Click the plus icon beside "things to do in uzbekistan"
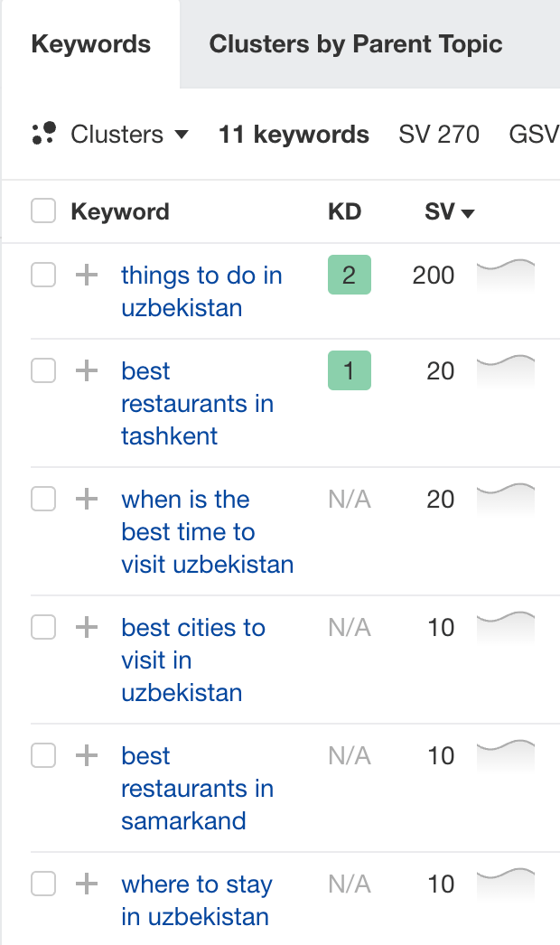 (x=87, y=275)
